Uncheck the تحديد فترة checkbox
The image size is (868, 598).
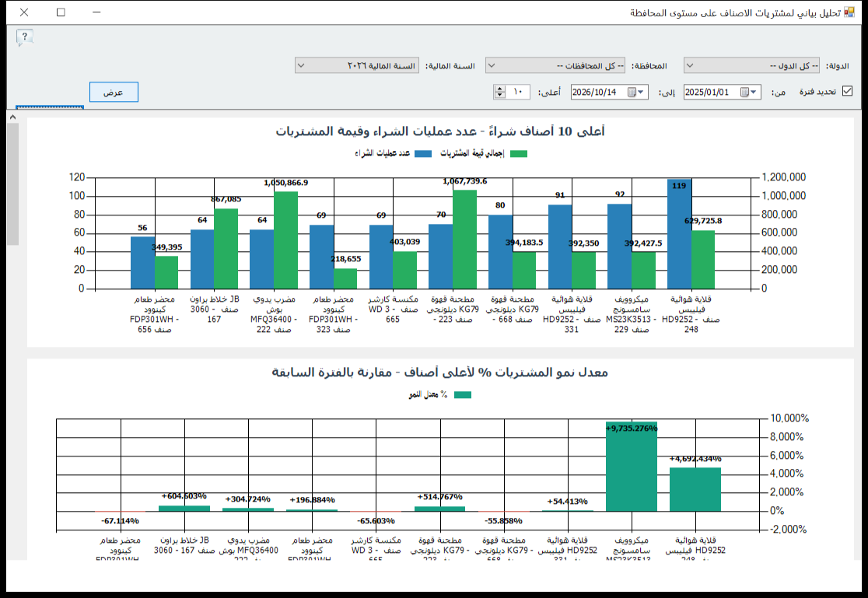pyautogui.click(x=847, y=91)
